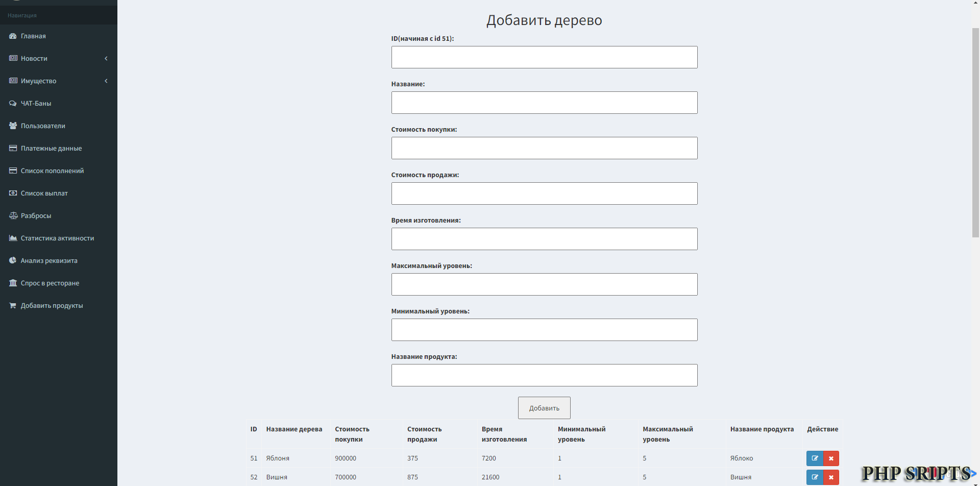Click the Добавить продукты cart icon
The width and height of the screenshot is (980, 486).
13,306
